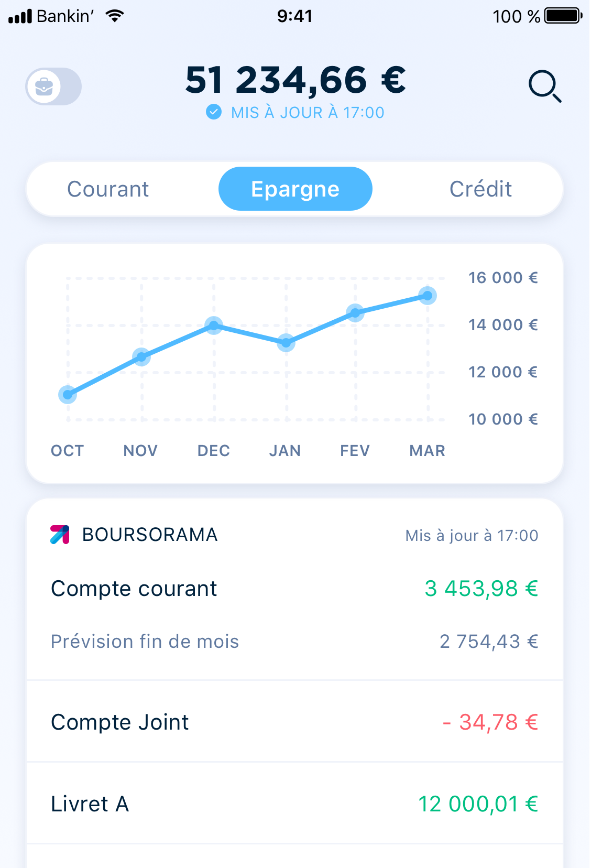Select the FEV data point on chart

355,313
